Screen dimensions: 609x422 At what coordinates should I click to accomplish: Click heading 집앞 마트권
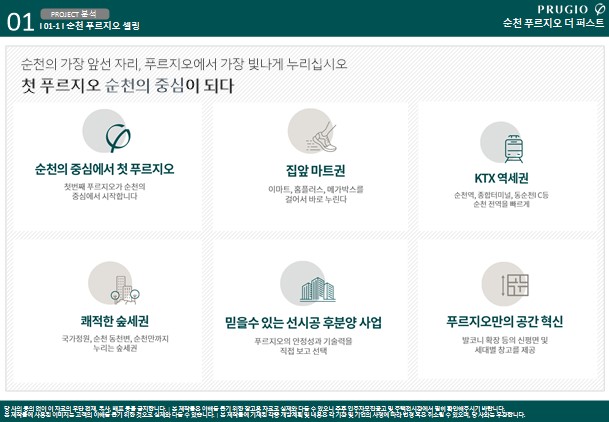coord(315,170)
